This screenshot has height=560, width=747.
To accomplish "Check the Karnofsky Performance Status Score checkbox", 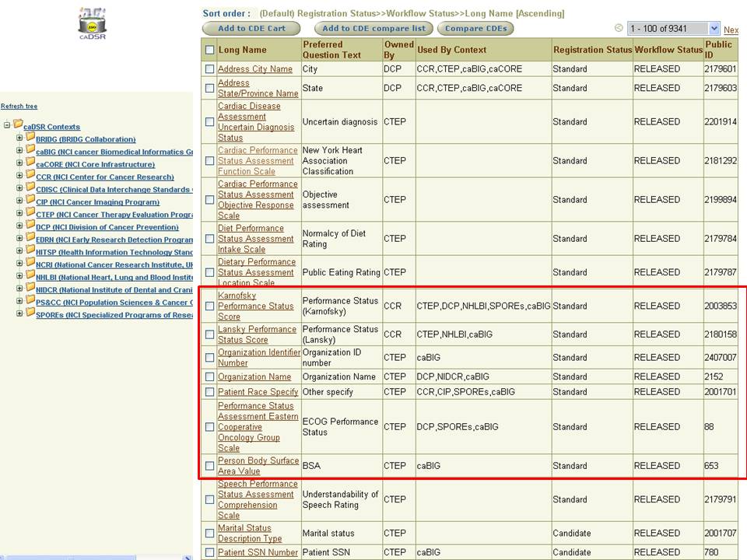I will (x=209, y=306).
